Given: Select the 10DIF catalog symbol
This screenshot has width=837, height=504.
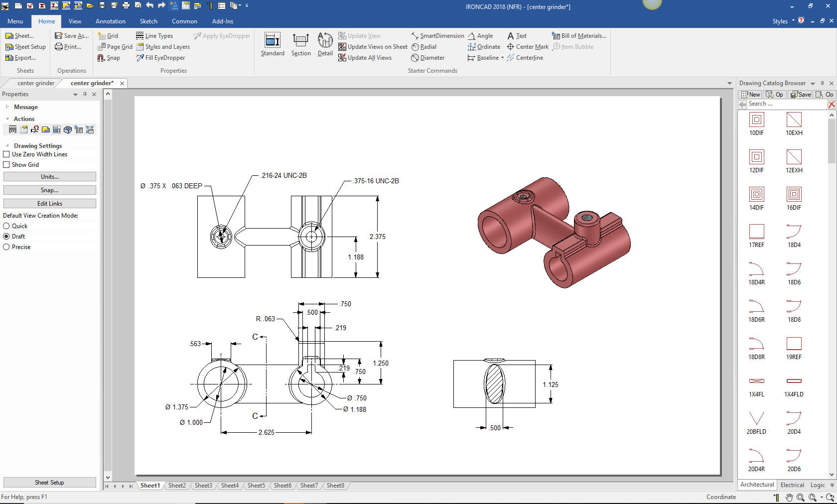Looking at the screenshot, I should point(756,120).
